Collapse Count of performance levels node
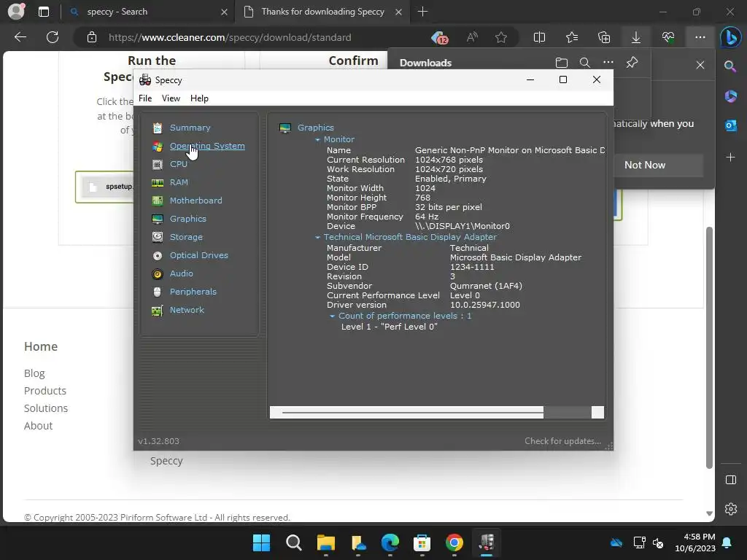Image resolution: width=747 pixels, height=560 pixels. pos(333,316)
